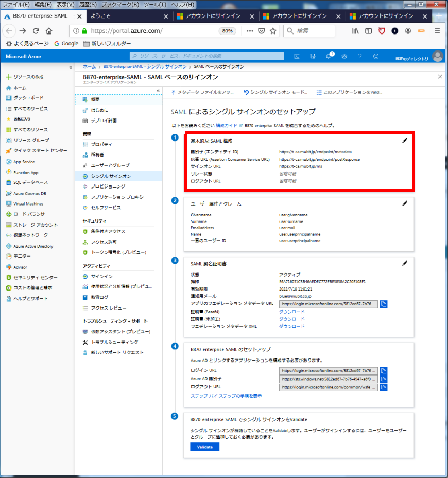Click the address bar URL
This screenshot has height=478, width=448.
pos(127,31)
